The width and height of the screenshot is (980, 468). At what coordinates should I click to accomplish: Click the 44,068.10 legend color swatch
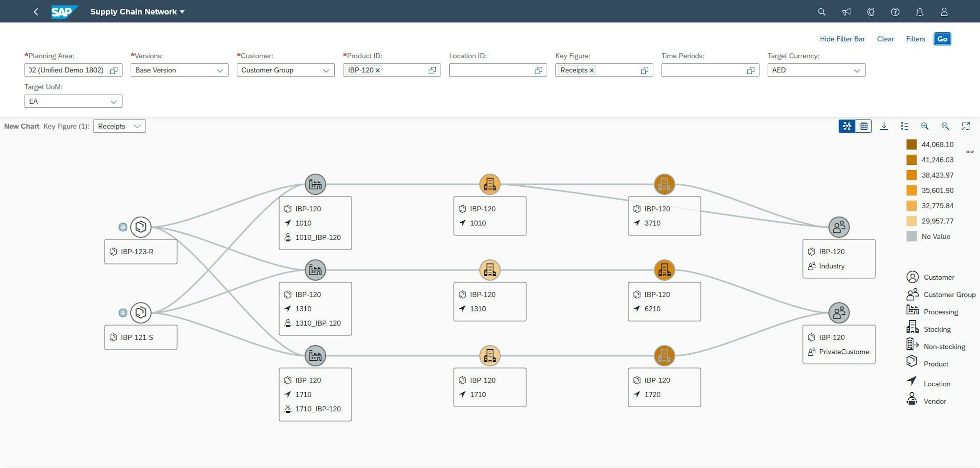911,144
